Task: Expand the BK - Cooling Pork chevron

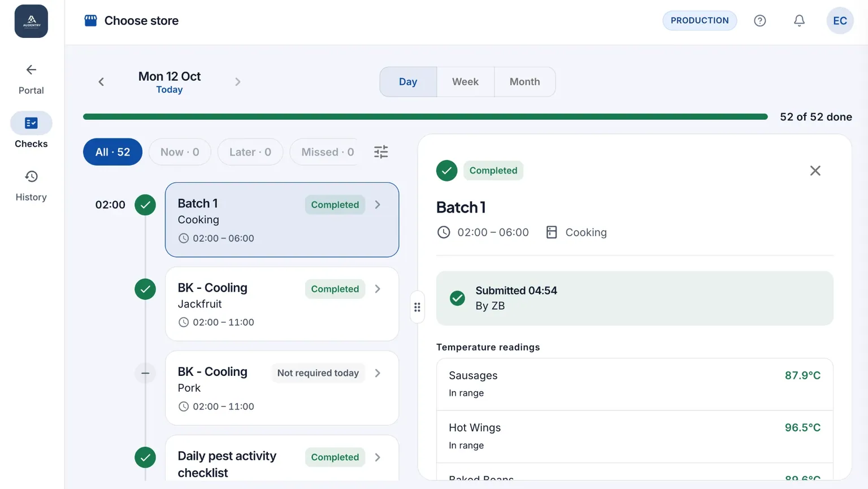Action: [377, 373]
